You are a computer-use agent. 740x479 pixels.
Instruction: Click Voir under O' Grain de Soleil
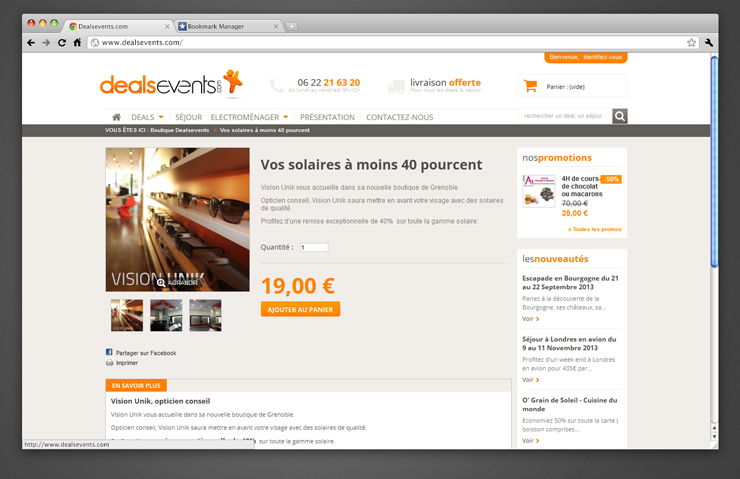coord(530,441)
